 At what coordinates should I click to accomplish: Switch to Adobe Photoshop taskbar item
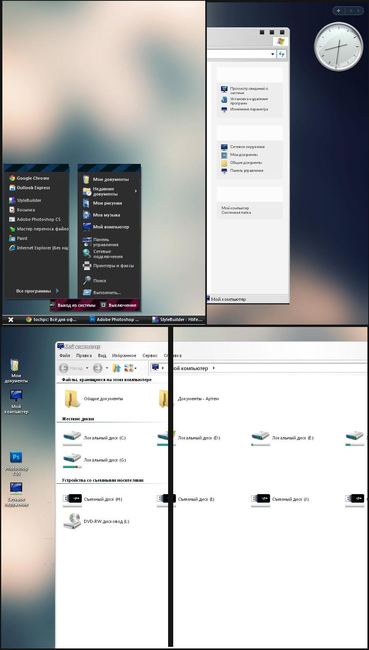click(115, 320)
